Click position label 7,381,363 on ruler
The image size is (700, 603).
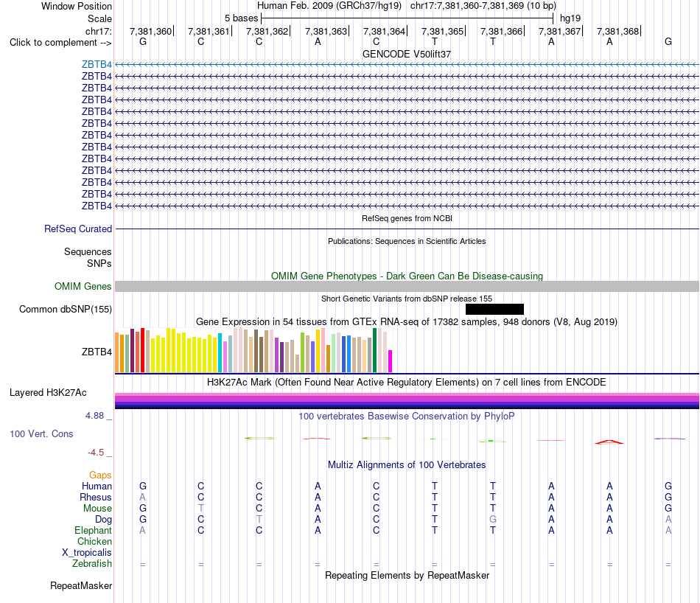326,31
